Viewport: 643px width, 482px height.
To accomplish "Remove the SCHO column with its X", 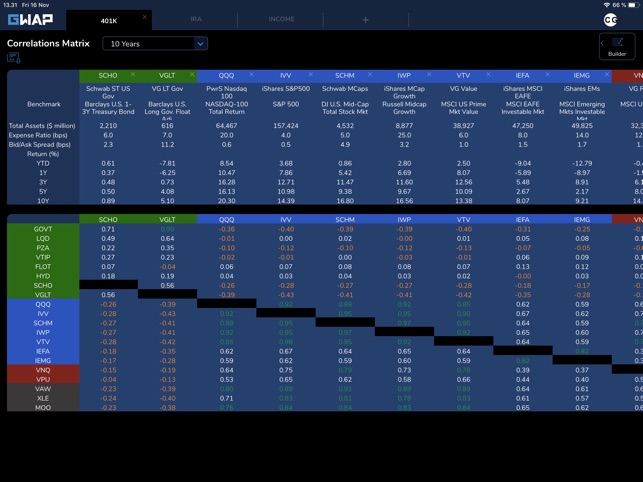I will 133,74.
